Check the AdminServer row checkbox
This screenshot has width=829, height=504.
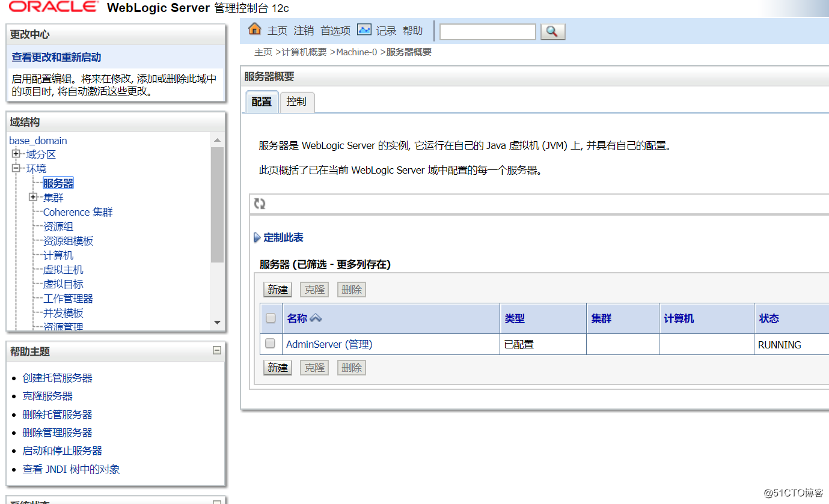click(271, 344)
